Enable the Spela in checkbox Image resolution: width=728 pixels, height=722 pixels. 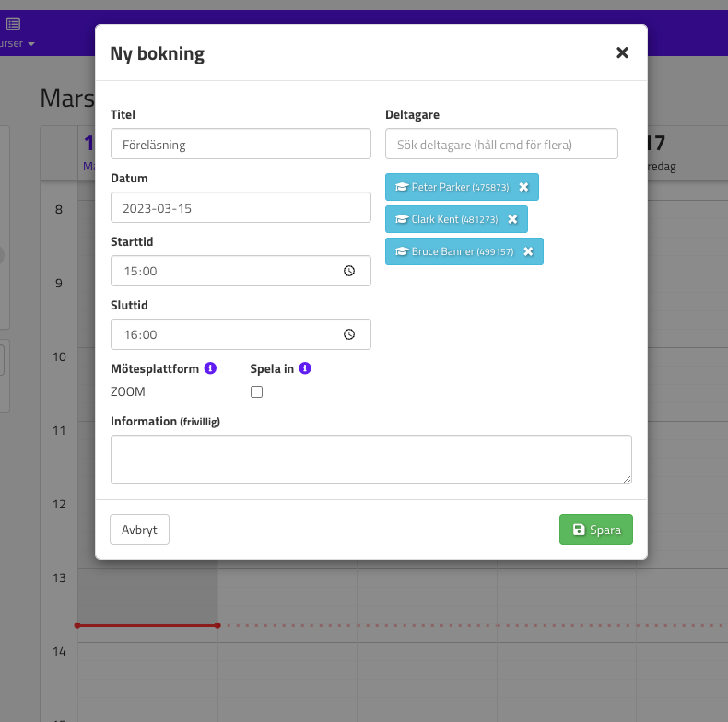(x=257, y=392)
